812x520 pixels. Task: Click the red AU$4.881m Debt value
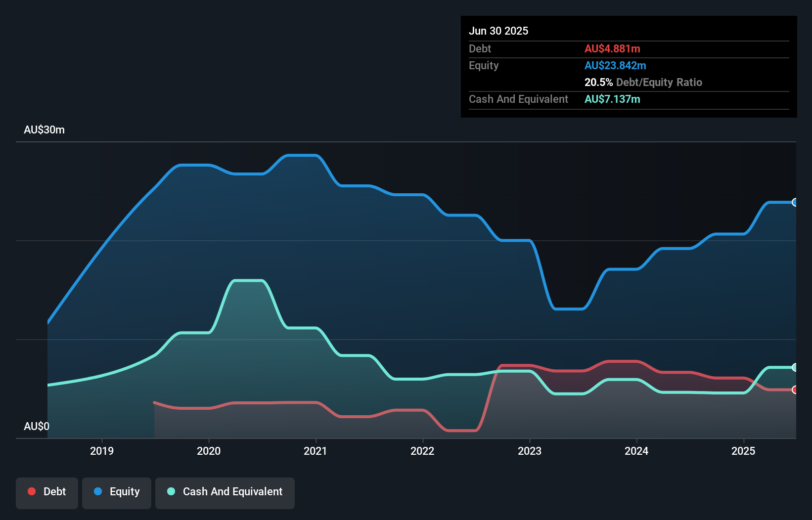click(x=612, y=48)
